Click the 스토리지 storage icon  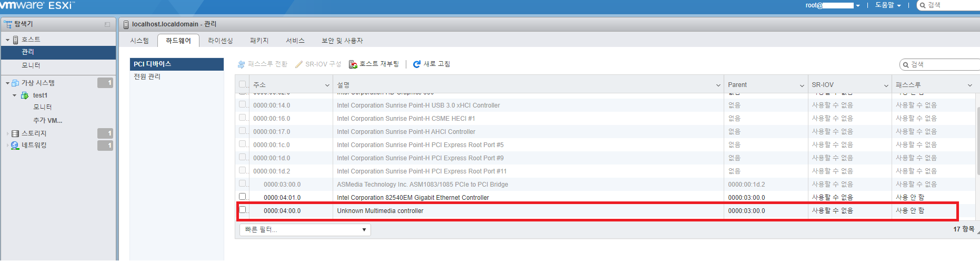pyautogui.click(x=15, y=133)
